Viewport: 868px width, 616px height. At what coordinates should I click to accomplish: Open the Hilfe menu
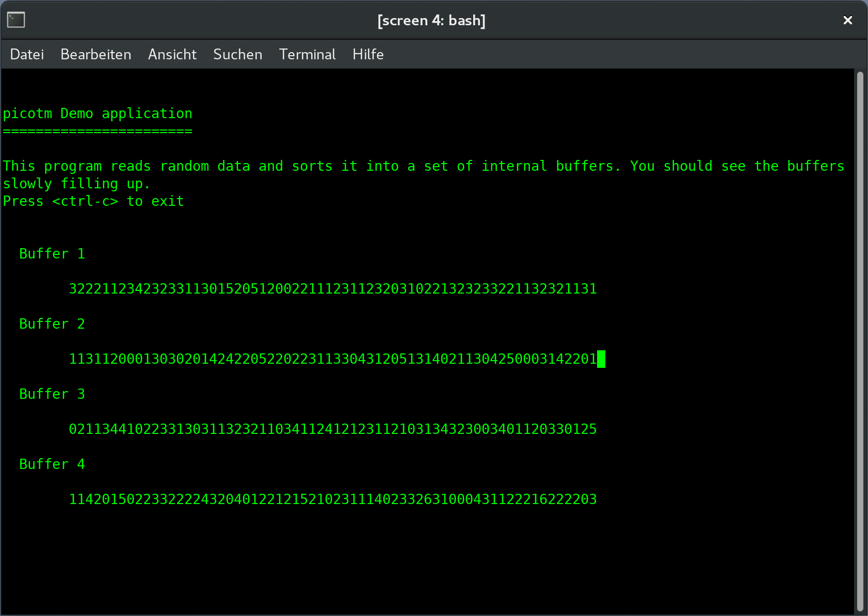click(368, 54)
